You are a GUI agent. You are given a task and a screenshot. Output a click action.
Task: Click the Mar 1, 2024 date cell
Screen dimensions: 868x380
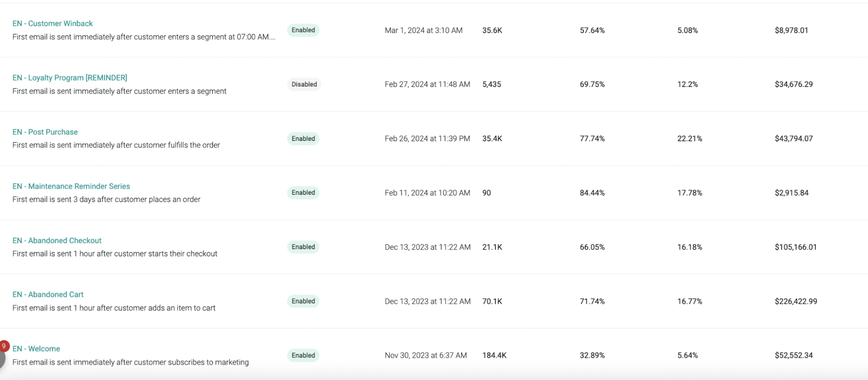point(423,30)
